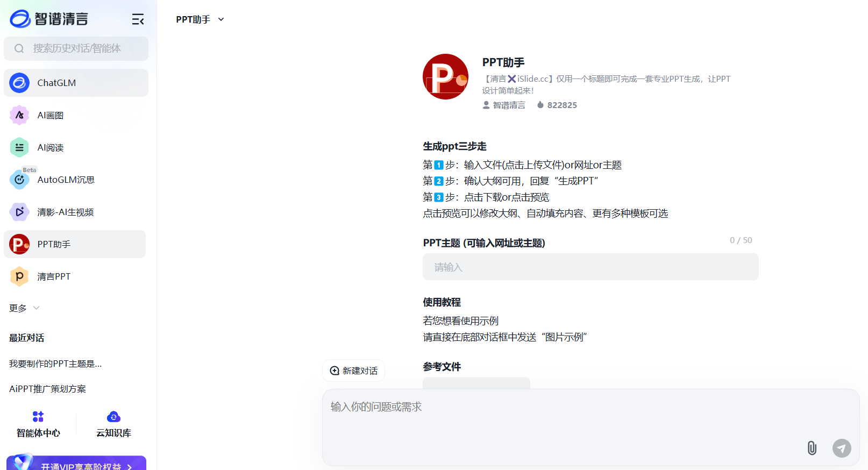
Task: Open 清影-AI生视频 video generator
Action: 65,212
